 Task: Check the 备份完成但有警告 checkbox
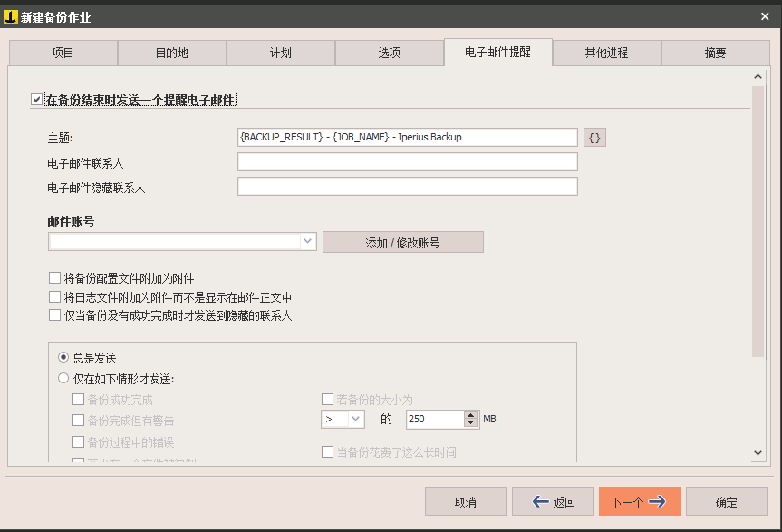coord(78,421)
